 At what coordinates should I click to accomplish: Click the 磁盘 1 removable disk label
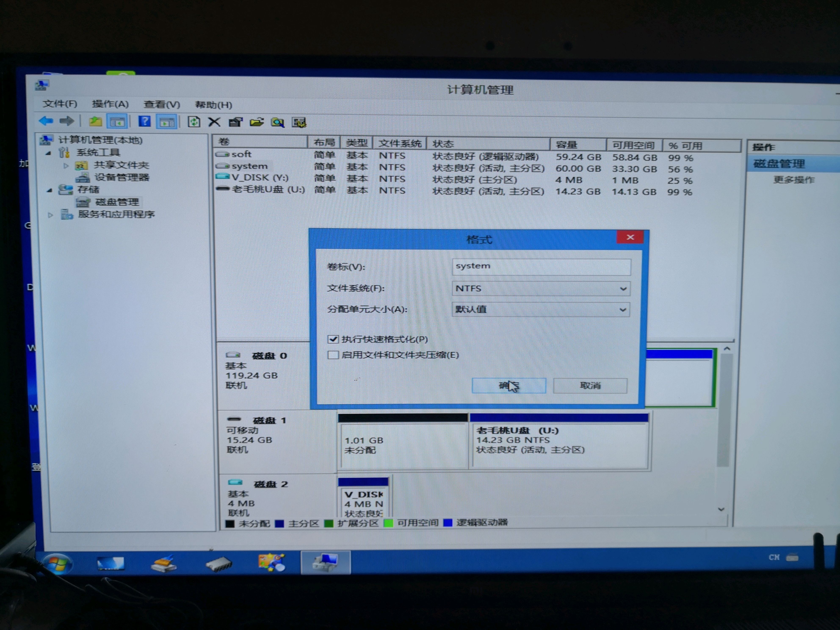tap(270, 420)
